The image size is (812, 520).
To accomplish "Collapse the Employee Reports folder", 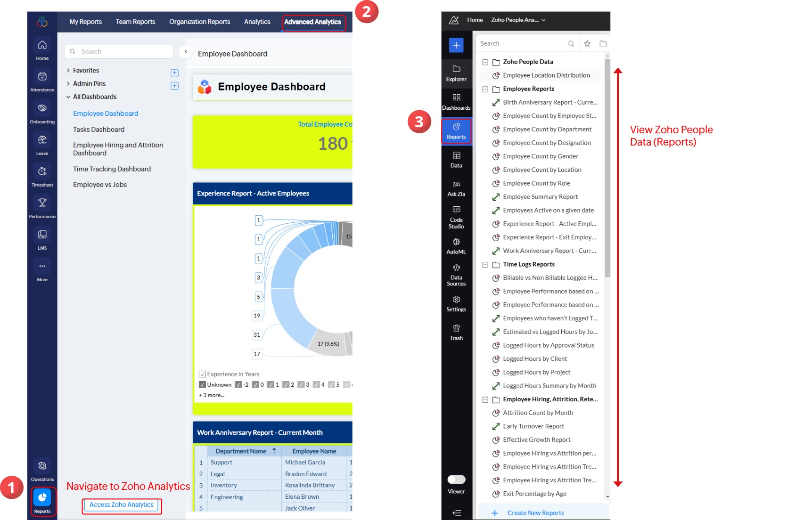I will pyautogui.click(x=485, y=89).
